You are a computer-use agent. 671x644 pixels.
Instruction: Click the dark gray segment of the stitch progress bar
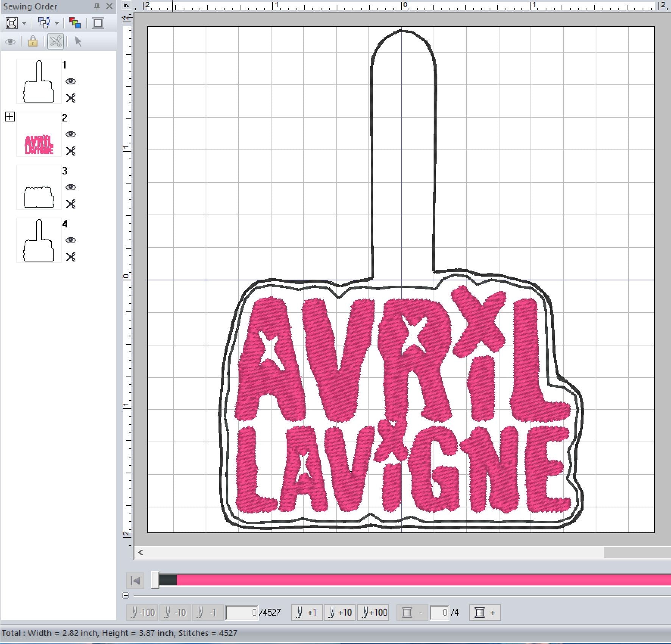168,580
